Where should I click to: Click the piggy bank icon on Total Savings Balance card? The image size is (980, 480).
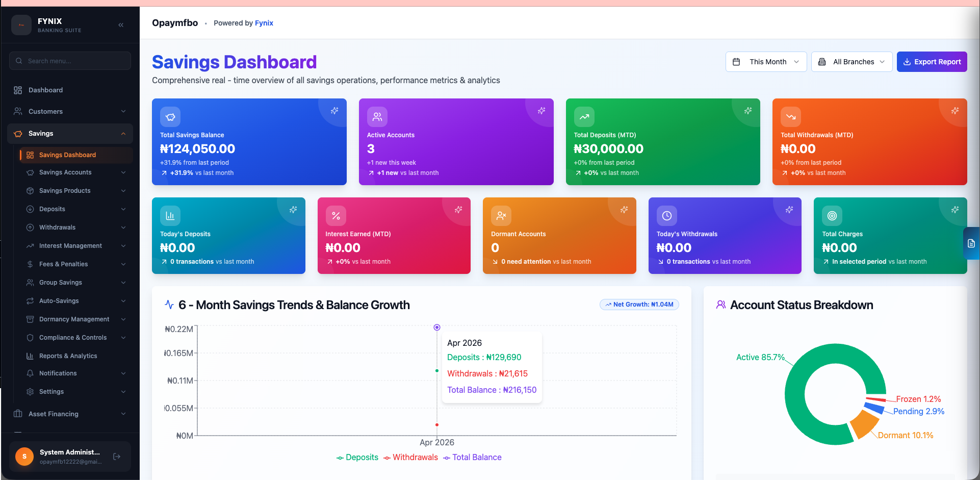click(170, 117)
